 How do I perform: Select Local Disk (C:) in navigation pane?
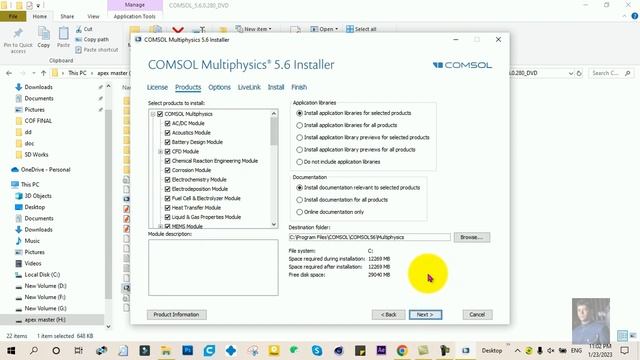pos(42,275)
